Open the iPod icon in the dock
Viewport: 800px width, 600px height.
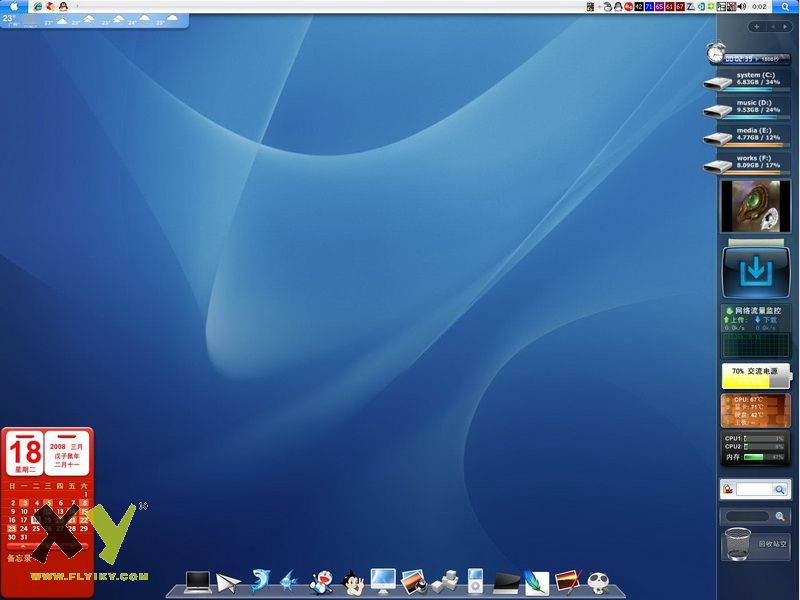tap(475, 581)
